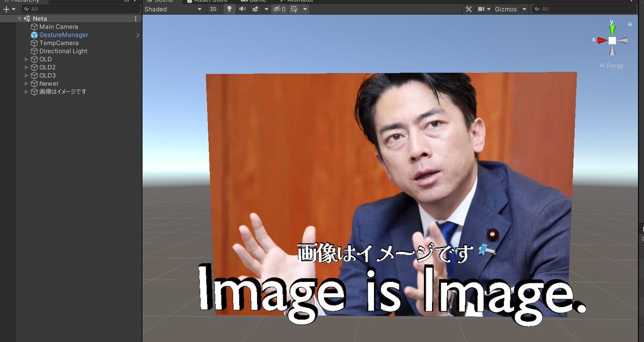Open the effects dropdown arrow beside the layers icon
Viewport: 644px width, 342px height.
pos(266,9)
